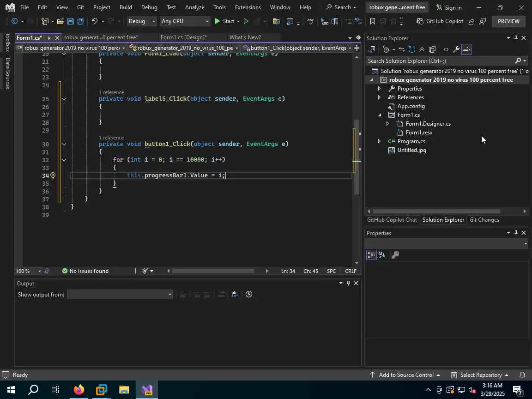Click Start Without Debugging outline arrow
This screenshot has width=532, height=399.
pos(246,21)
